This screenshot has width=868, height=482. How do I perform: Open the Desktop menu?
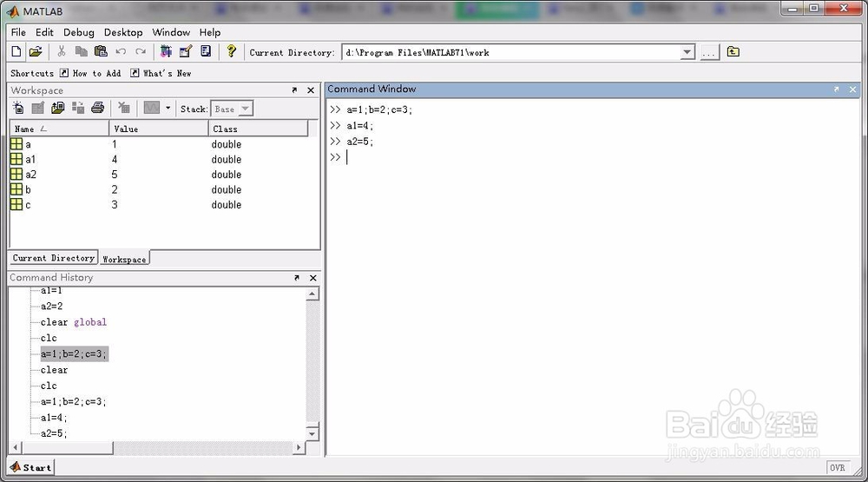pyautogui.click(x=123, y=32)
